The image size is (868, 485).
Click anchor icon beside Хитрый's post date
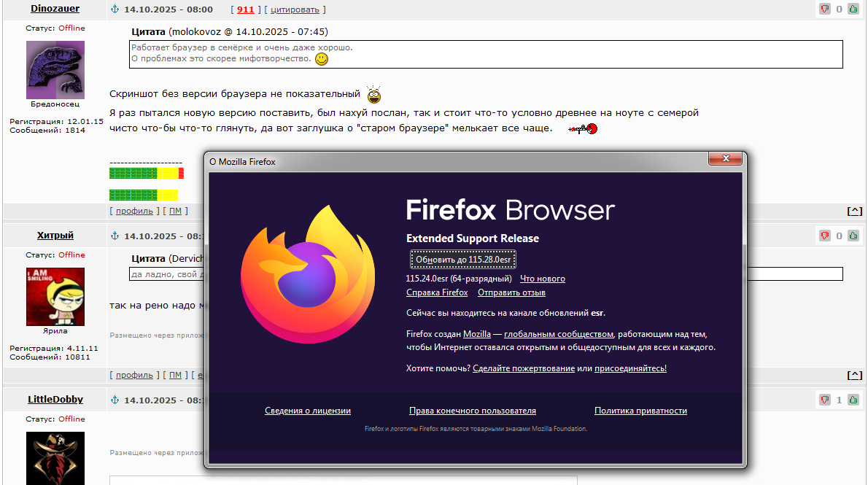(x=115, y=236)
